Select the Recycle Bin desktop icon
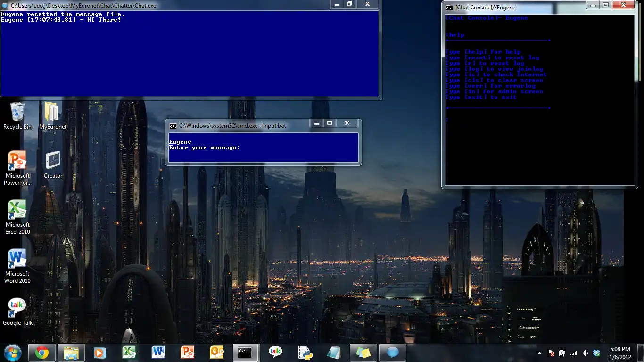644x362 pixels. click(17, 116)
